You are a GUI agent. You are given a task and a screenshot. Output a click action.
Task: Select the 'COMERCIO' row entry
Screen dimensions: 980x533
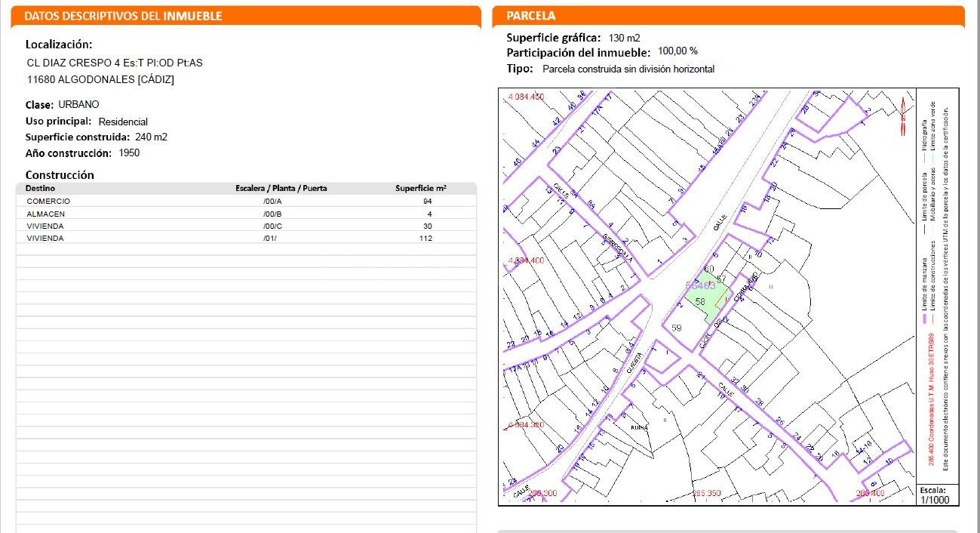pos(48,202)
